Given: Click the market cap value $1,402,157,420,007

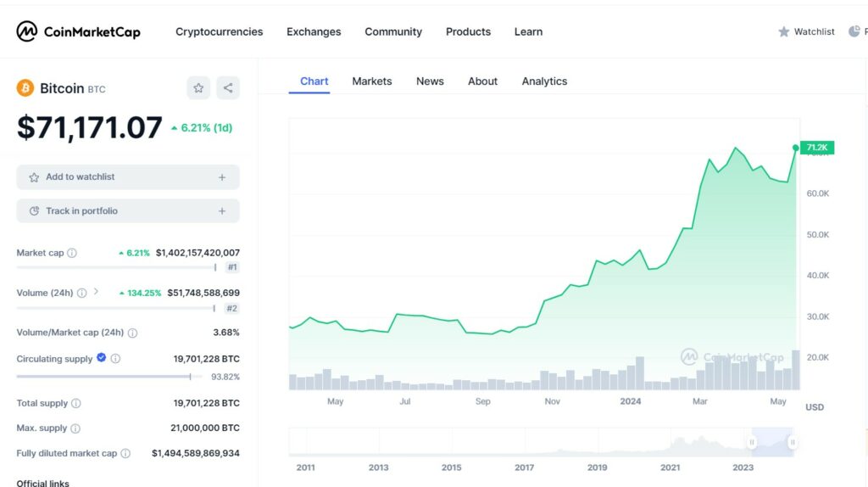Looking at the screenshot, I should click(198, 253).
